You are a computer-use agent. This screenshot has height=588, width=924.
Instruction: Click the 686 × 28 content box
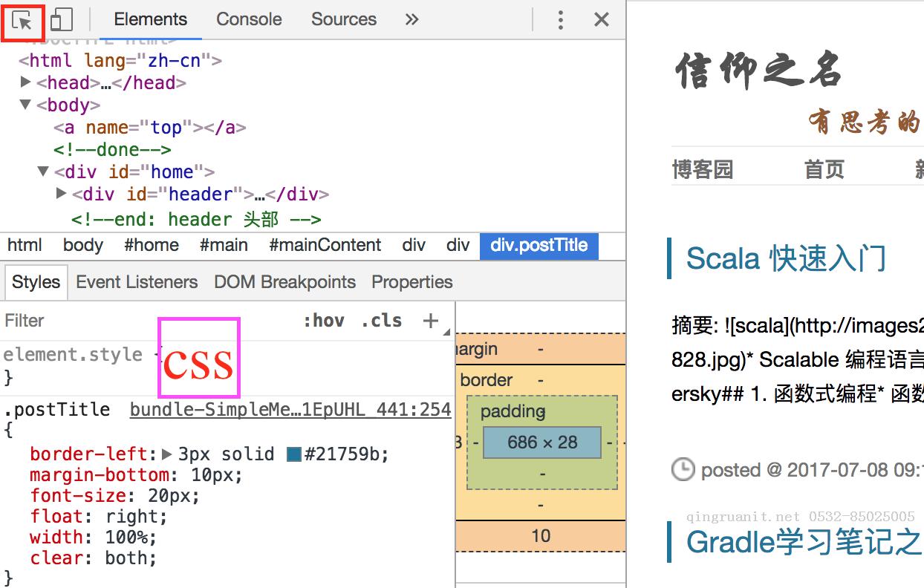coord(542,442)
